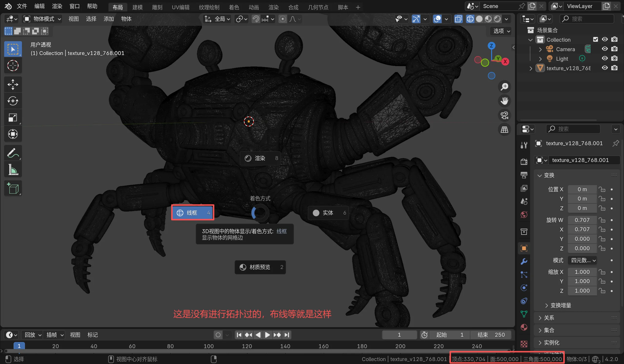Choose 实体 shading option in pie menu
Screen dimensions: 624x364
point(328,213)
